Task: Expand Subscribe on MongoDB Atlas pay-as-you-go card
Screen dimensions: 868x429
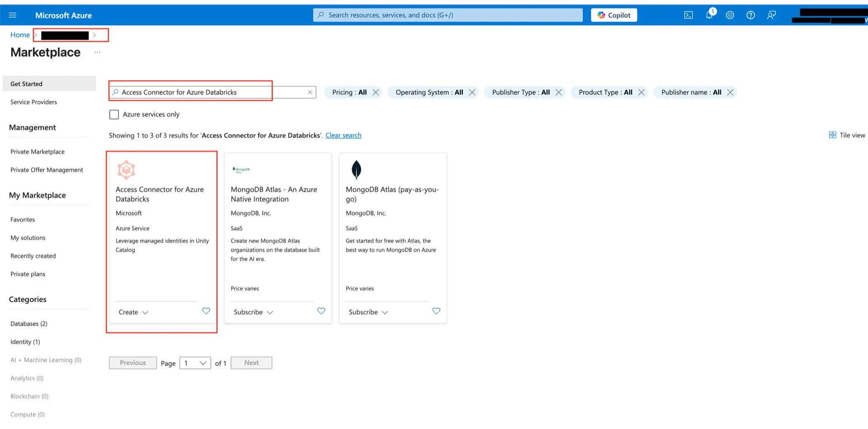Action: 368,312
